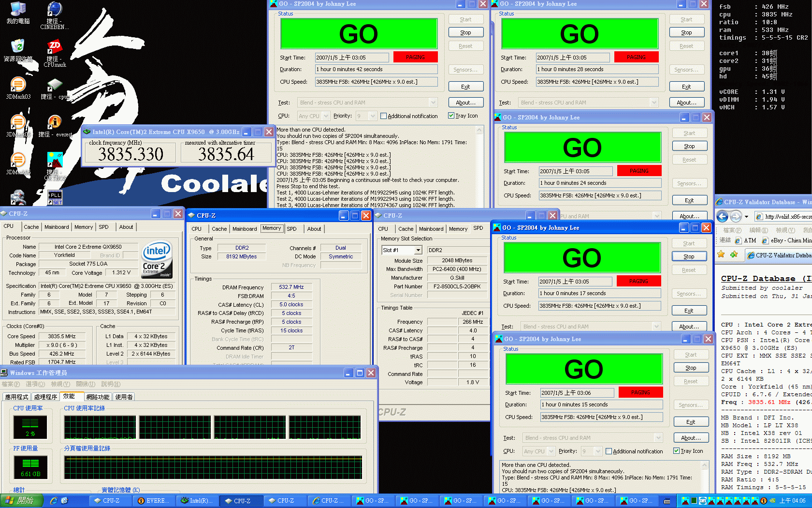
Task: Switch to the Intel(R) taskbar button
Action: pyautogui.click(x=197, y=501)
